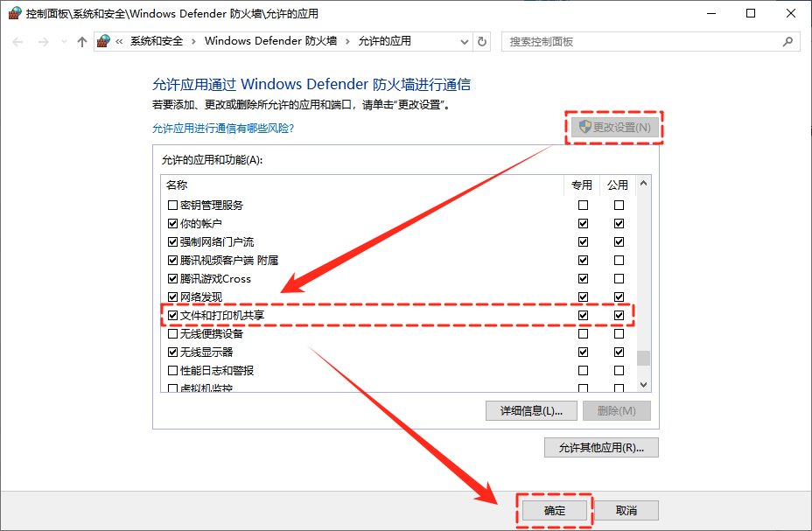
Task: Enable the 密钥管理服务 name checkbox
Action: (173, 206)
